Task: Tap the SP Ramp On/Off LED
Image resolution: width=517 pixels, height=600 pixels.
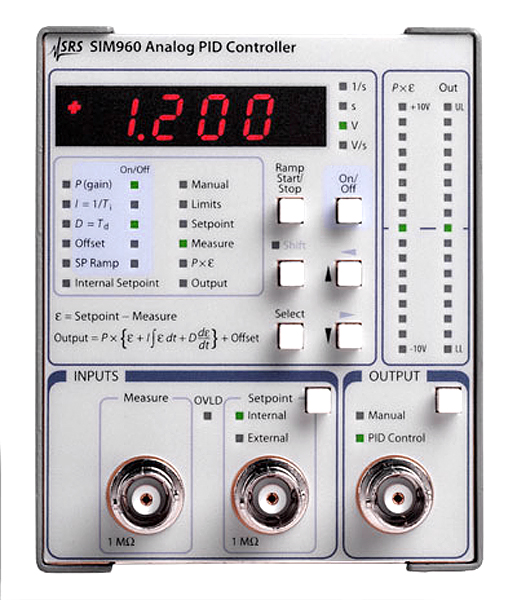Action: pos(134,263)
